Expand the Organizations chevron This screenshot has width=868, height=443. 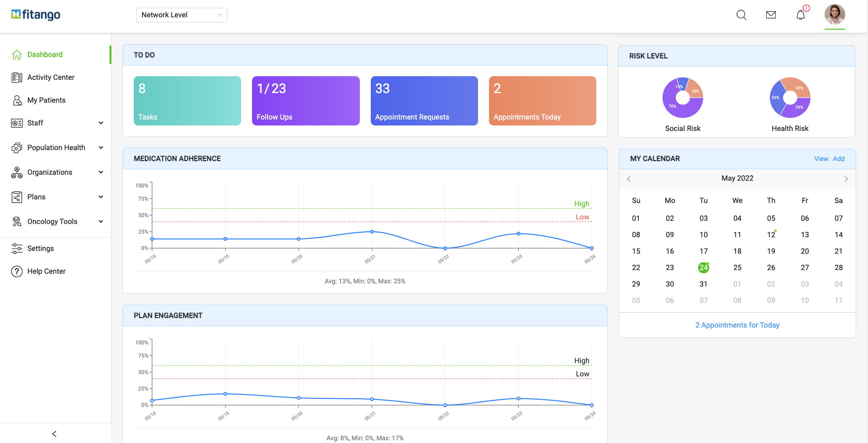(101, 172)
